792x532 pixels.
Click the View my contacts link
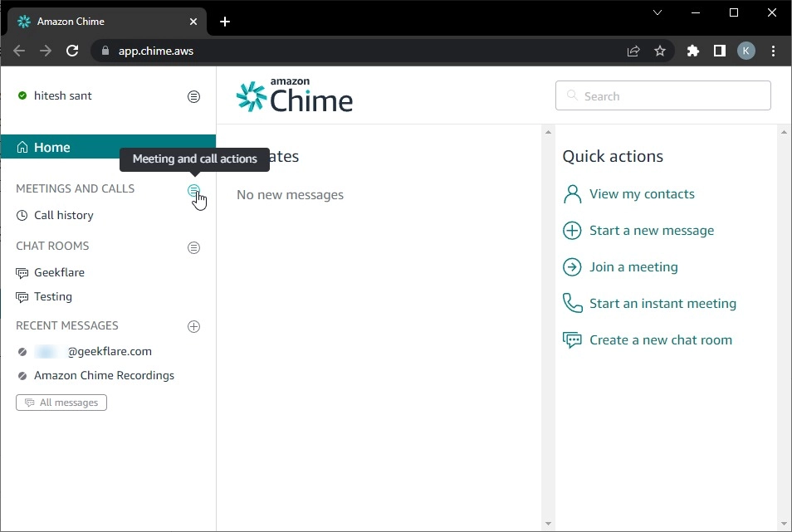(642, 194)
